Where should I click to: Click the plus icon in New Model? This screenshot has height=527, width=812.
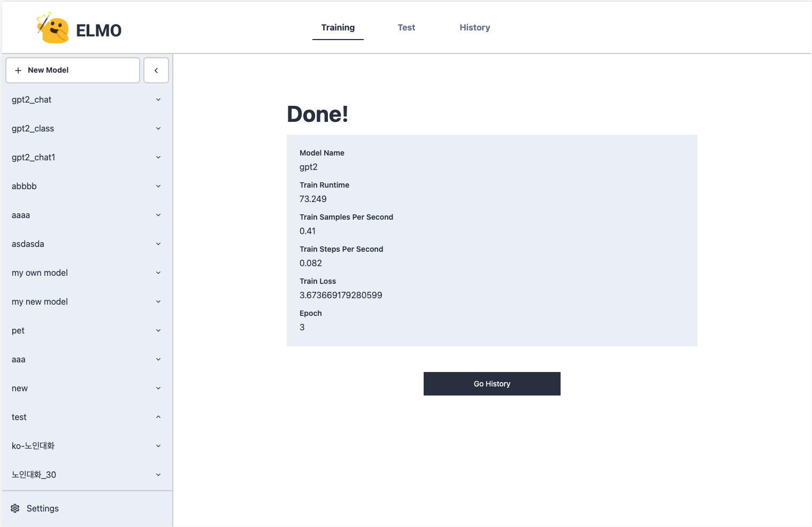click(x=18, y=70)
